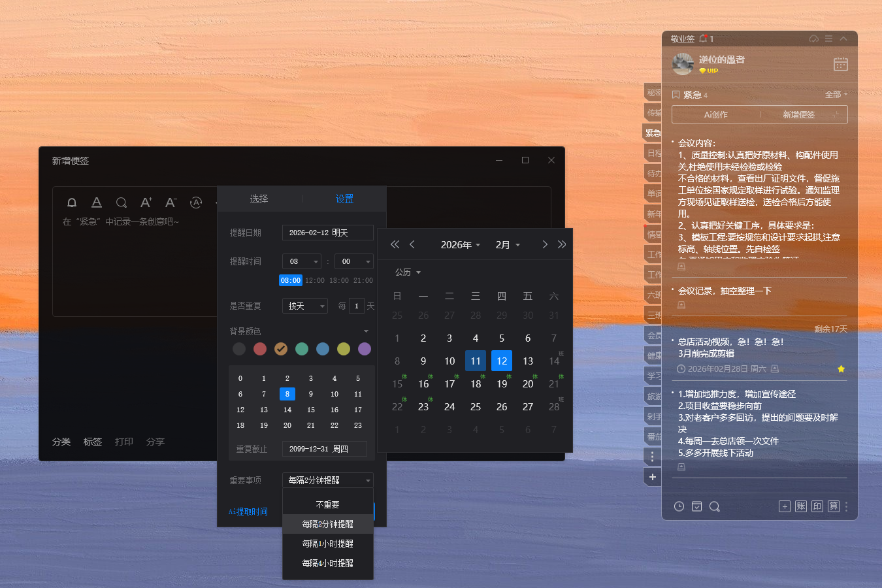The height and width of the screenshot is (588, 882).
Task: Choose 不重要 in the importance menu
Action: (x=327, y=503)
